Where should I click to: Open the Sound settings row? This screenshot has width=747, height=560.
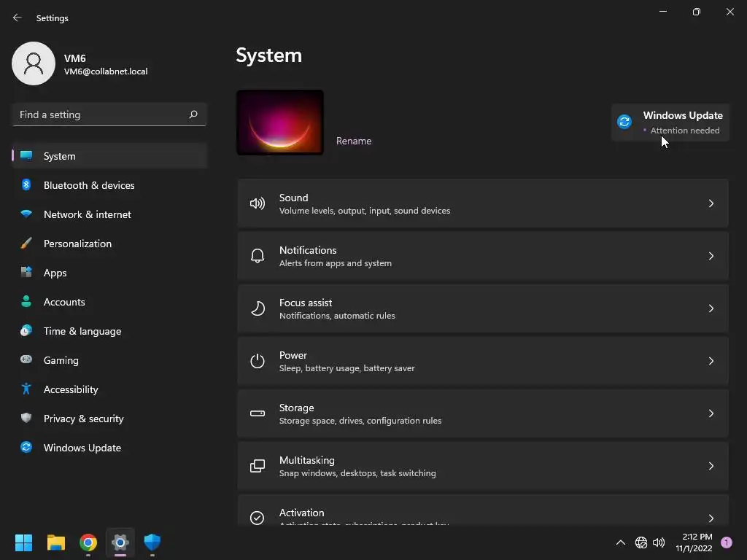[483, 204]
